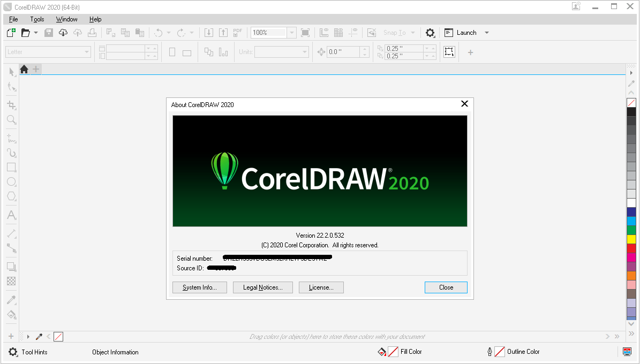Switch to the Welcome home tab
The height and width of the screenshot is (364, 640).
click(24, 70)
